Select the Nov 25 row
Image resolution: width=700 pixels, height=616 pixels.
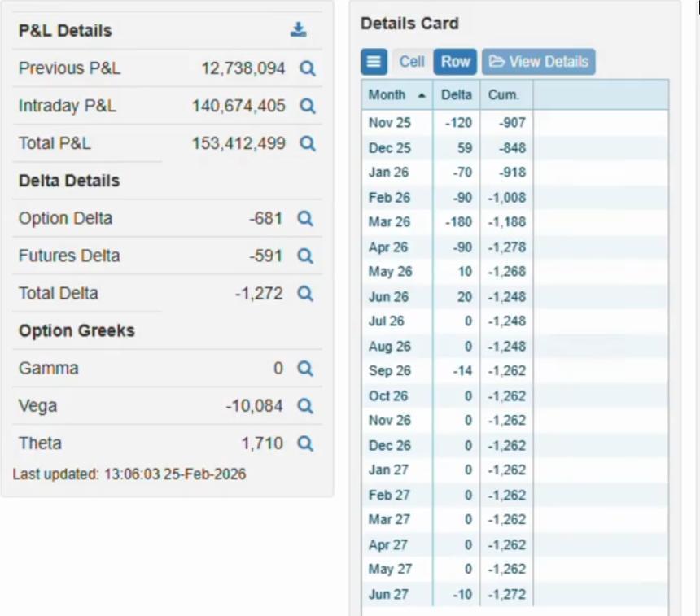pyautogui.click(x=514, y=122)
